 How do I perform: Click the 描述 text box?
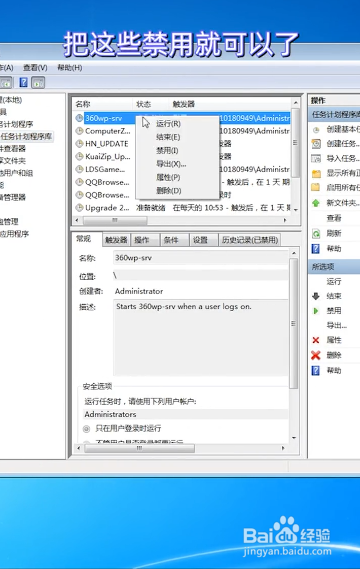click(201, 337)
